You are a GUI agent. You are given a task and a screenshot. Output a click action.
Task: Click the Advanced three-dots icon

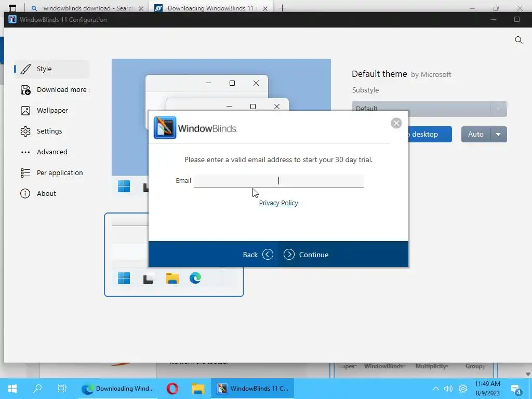pyautogui.click(x=25, y=152)
